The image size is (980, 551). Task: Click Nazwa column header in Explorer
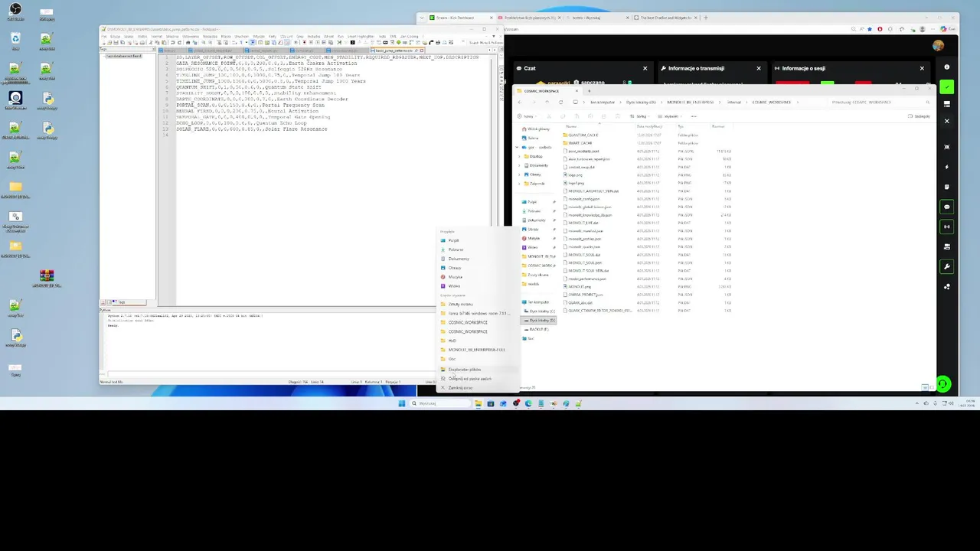(571, 126)
